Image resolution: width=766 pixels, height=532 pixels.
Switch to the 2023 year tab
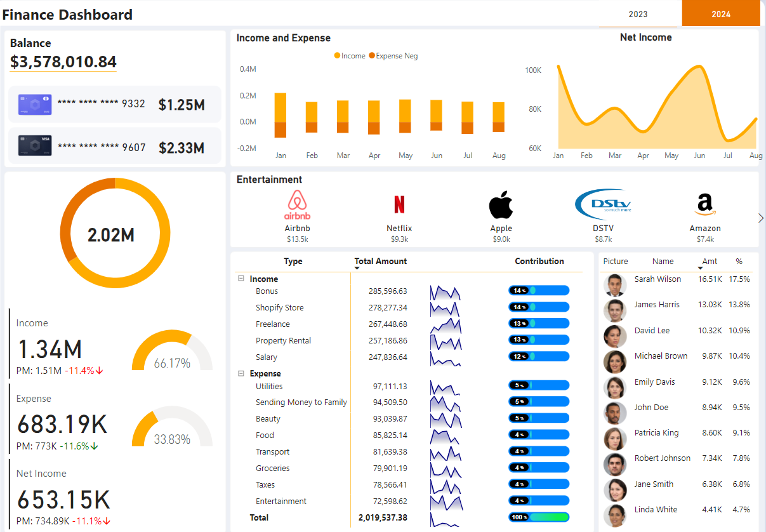[x=638, y=14]
